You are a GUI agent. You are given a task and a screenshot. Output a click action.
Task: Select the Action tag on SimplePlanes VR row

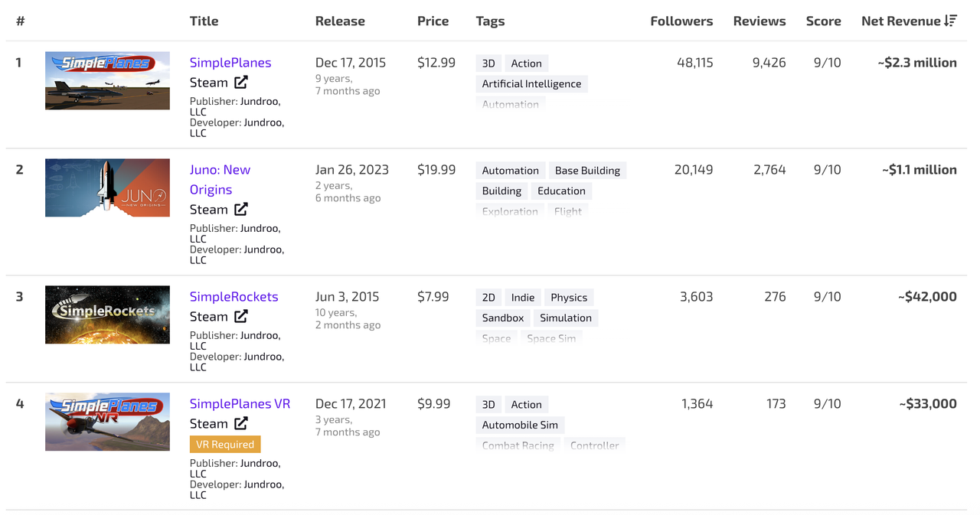(x=526, y=405)
